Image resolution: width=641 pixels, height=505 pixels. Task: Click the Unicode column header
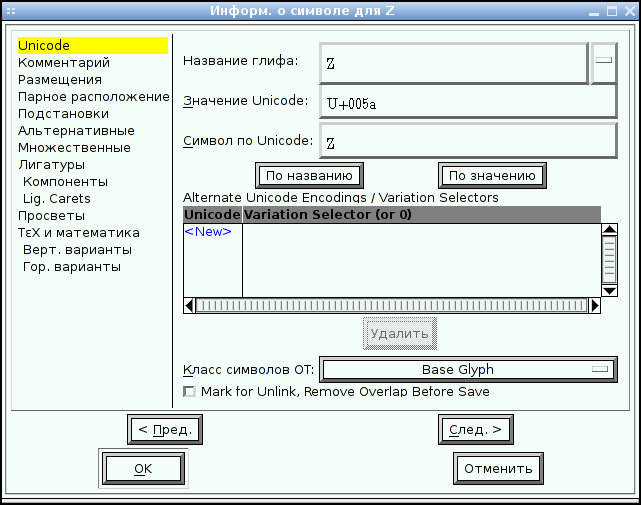[x=212, y=215]
